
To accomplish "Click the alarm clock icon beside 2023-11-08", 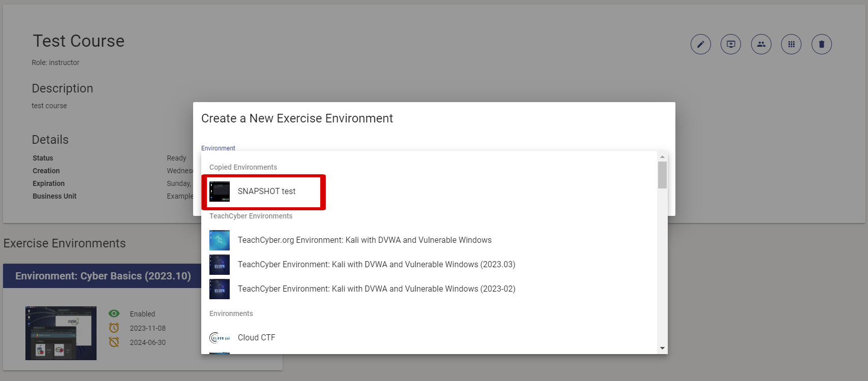I will (x=114, y=328).
